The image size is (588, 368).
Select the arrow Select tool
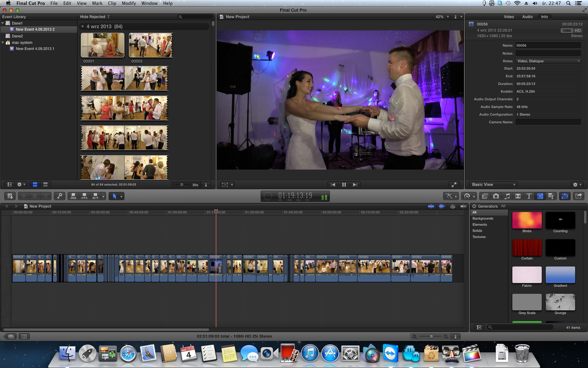(115, 196)
